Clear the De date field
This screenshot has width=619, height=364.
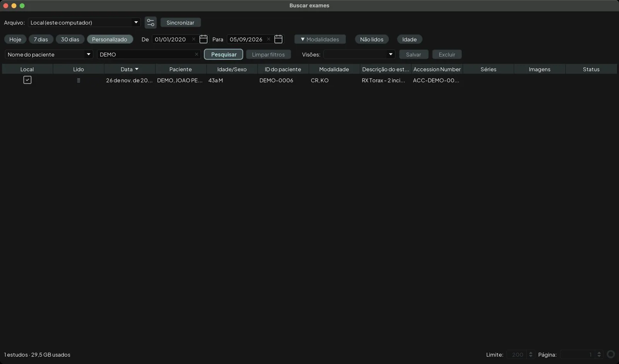pyautogui.click(x=193, y=39)
